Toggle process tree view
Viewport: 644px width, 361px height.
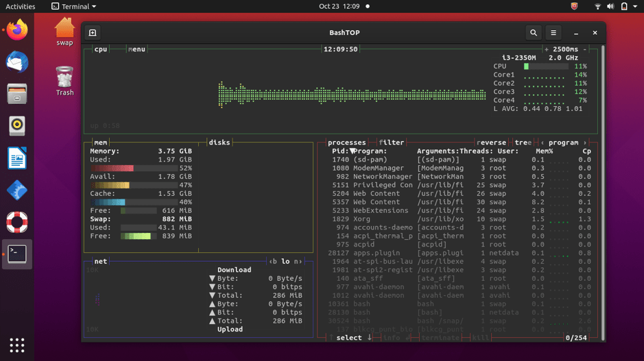(x=523, y=142)
